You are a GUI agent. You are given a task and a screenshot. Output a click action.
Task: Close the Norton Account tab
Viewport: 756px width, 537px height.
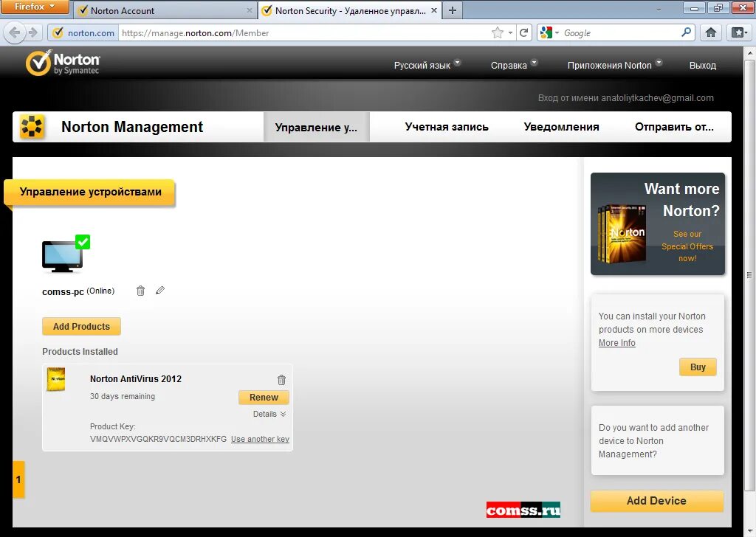(250, 10)
